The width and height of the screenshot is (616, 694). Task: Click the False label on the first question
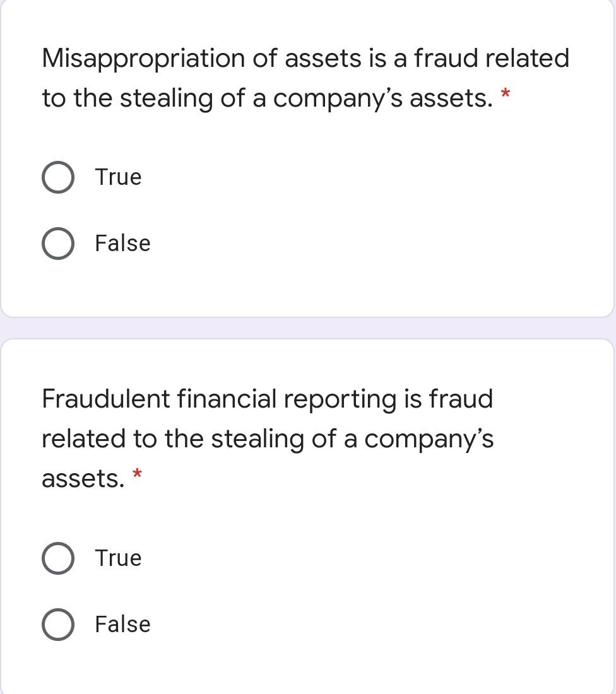click(122, 243)
